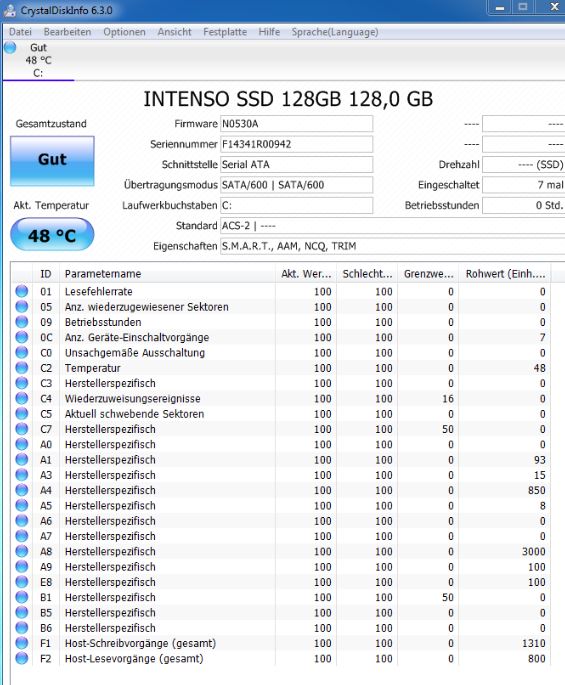Open the Optionen menu

124,32
